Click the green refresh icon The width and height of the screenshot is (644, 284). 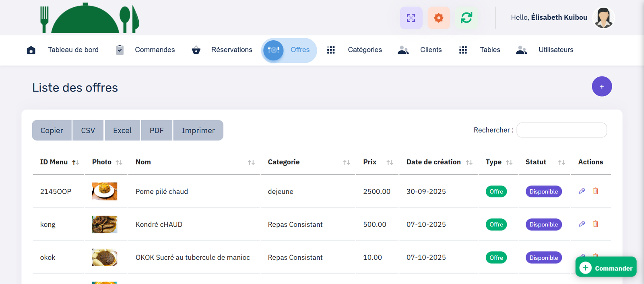tap(466, 18)
